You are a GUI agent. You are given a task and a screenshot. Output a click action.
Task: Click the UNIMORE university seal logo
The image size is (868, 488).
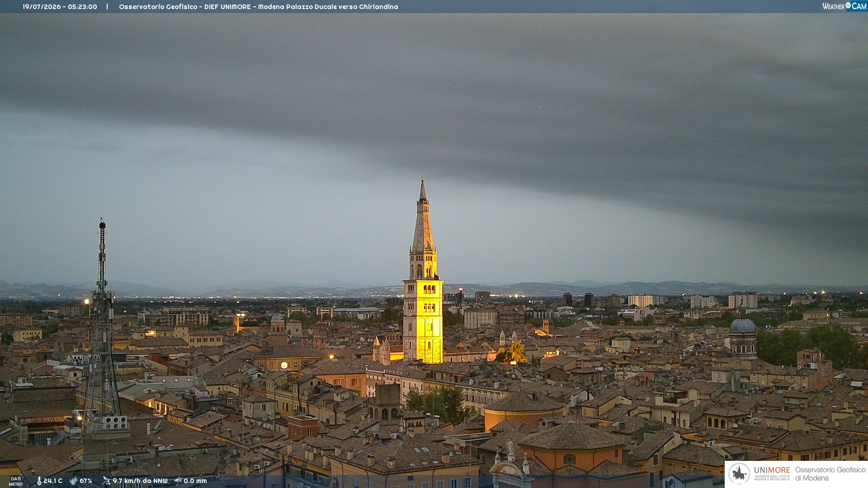(x=739, y=474)
